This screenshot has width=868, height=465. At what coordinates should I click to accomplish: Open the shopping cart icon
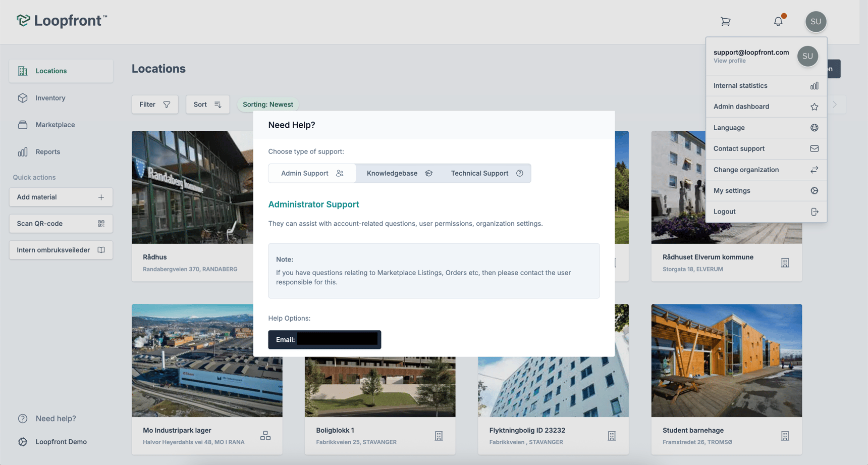coord(725,21)
